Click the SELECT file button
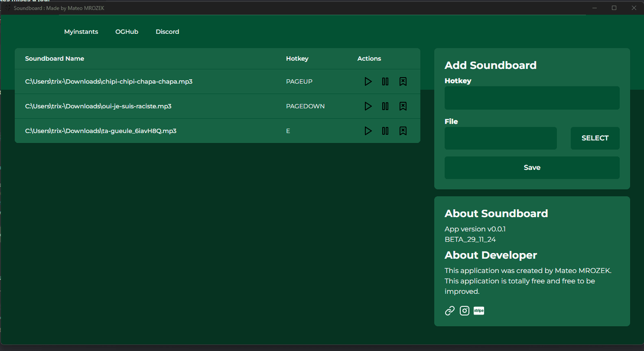 pyautogui.click(x=595, y=138)
